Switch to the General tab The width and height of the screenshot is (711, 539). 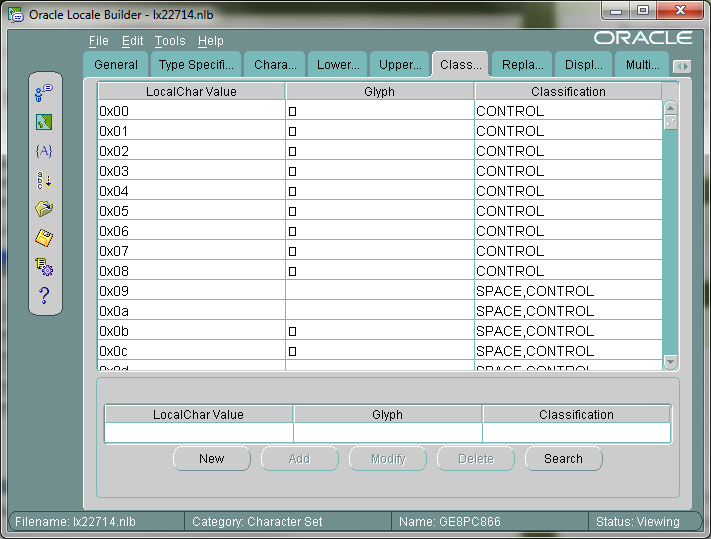coord(116,65)
